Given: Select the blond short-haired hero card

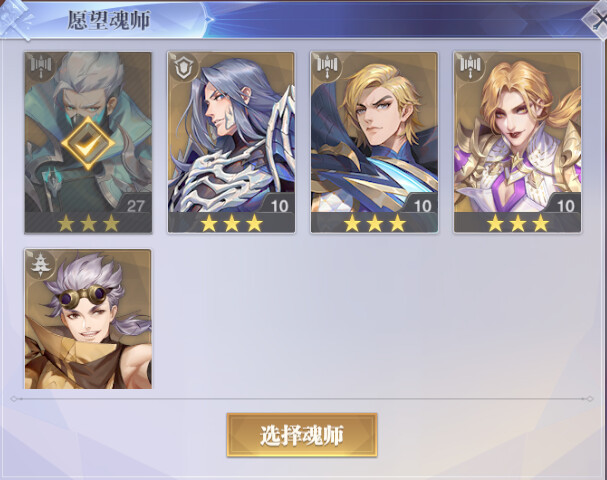Looking at the screenshot, I should pyautogui.click(x=374, y=142).
